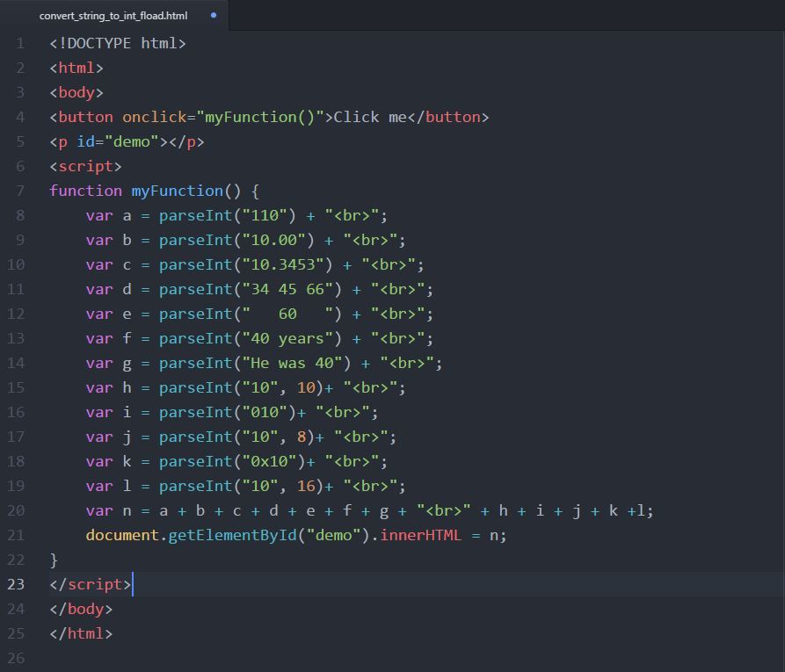Click the function keyword on line 7
This screenshot has height=672, width=785.
click(85, 191)
